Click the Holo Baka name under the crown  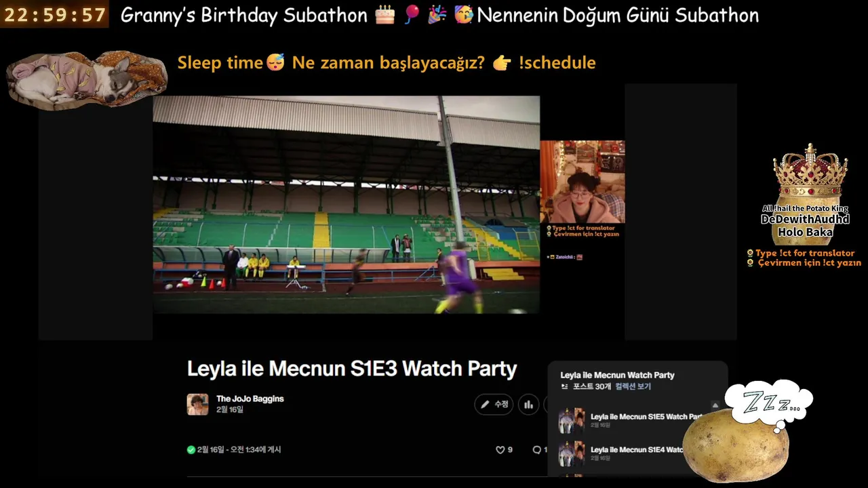point(805,232)
